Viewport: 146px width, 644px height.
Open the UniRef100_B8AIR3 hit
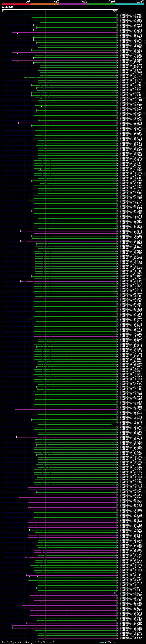click(131, 53)
